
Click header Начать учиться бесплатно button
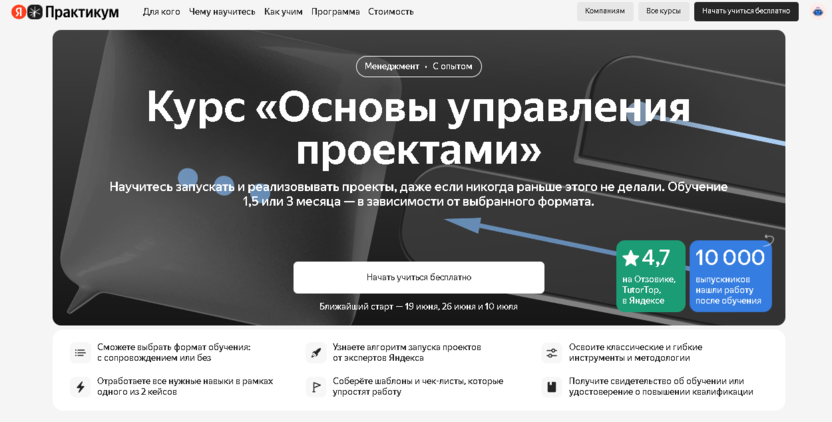(x=746, y=11)
